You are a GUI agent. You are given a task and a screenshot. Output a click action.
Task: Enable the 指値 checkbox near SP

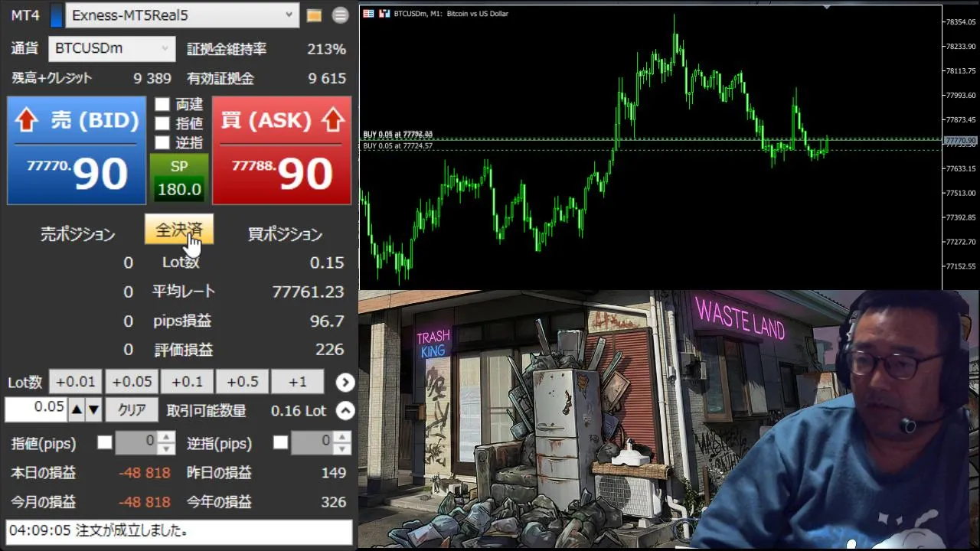click(x=162, y=123)
